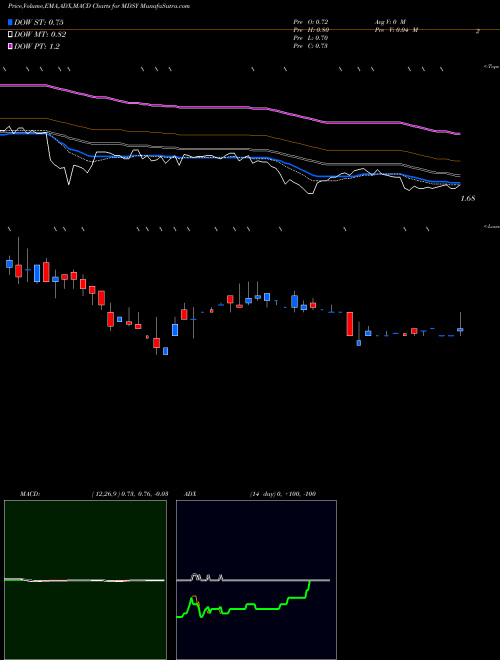Click the 'Pre L: 0.70' low value
This screenshot has width=500, height=660.
click(x=311, y=37)
